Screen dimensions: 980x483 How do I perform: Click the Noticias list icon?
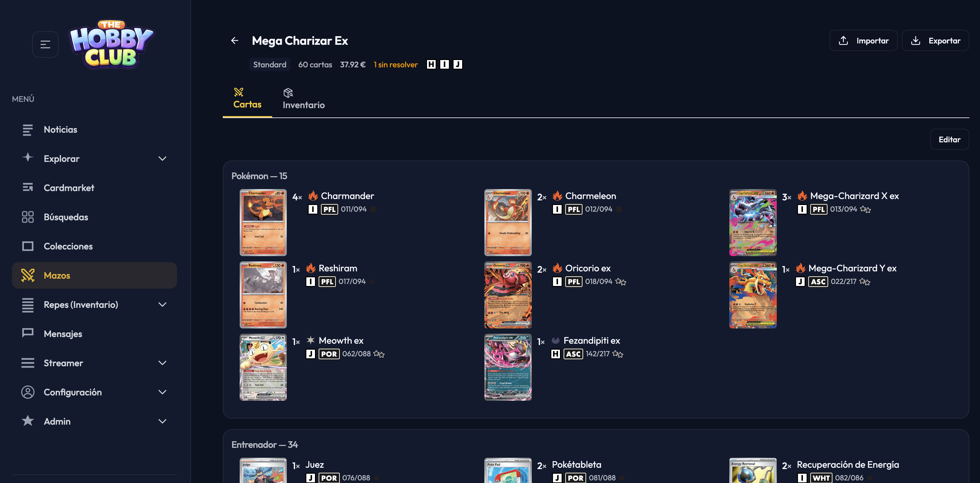[28, 130]
